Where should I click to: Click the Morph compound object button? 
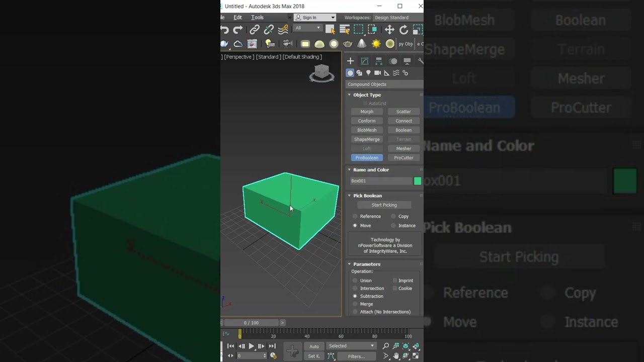coord(367,112)
